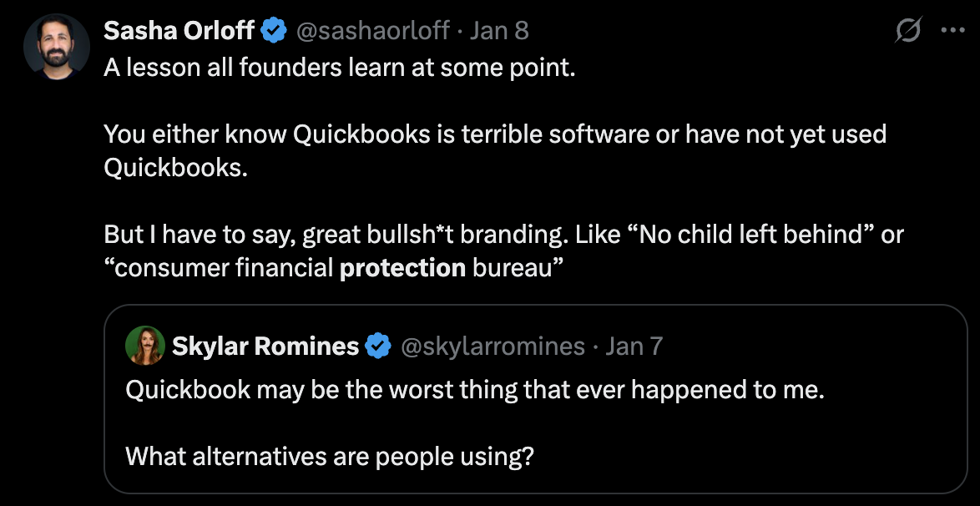Click "What alternatives are people using?" text

pyautogui.click(x=329, y=457)
